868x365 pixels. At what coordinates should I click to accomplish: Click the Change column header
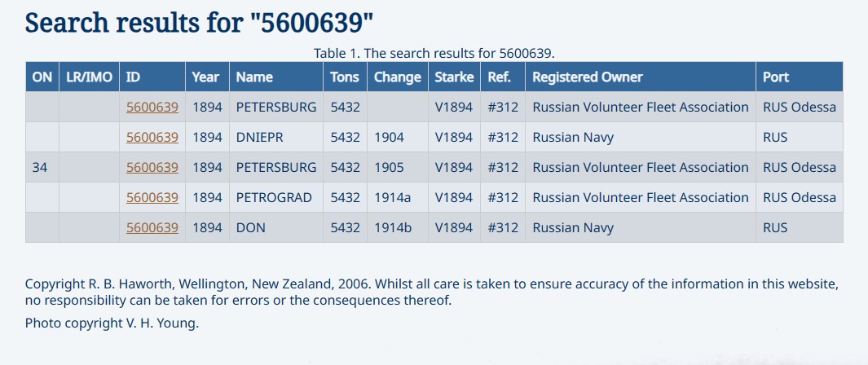click(x=398, y=77)
